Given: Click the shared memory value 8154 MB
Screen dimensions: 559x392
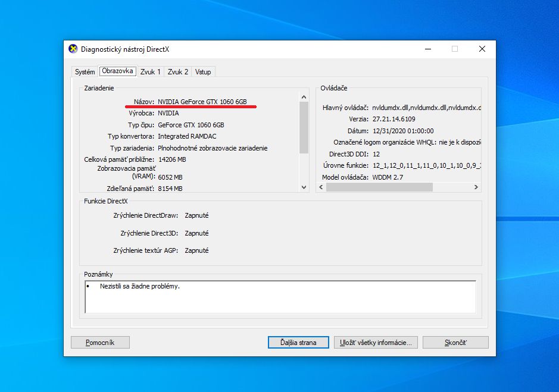Looking at the screenshot, I should click(170, 189).
